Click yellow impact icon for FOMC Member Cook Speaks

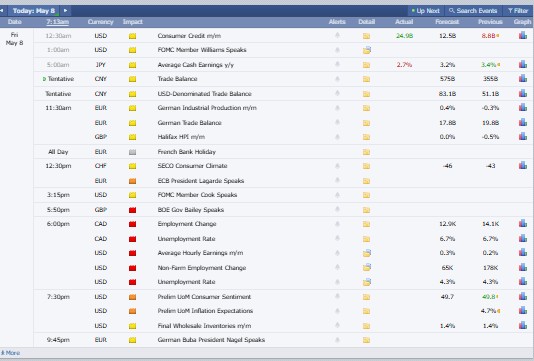(x=132, y=195)
